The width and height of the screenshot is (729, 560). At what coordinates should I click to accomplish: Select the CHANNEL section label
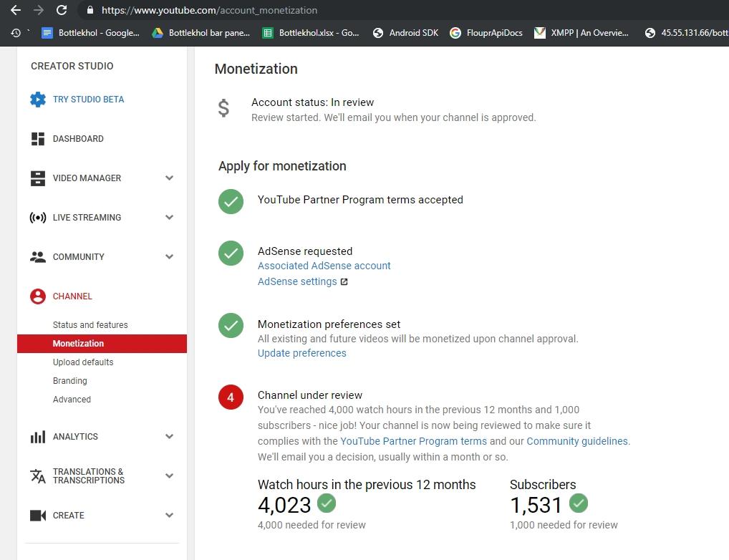pos(72,296)
